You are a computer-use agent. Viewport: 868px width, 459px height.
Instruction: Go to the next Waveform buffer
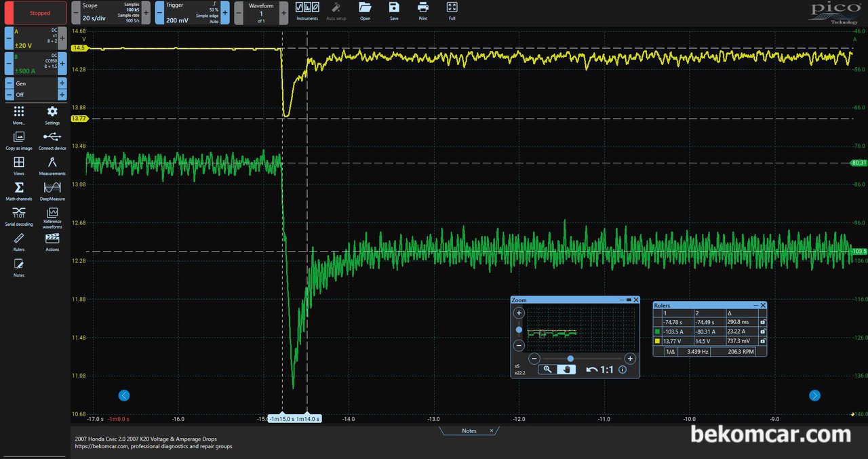tap(283, 12)
